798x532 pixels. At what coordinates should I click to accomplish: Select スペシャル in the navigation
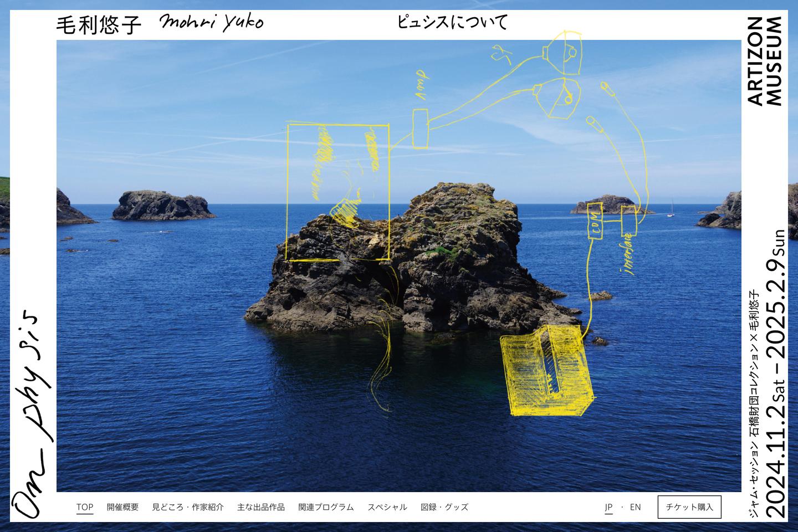coord(387,507)
